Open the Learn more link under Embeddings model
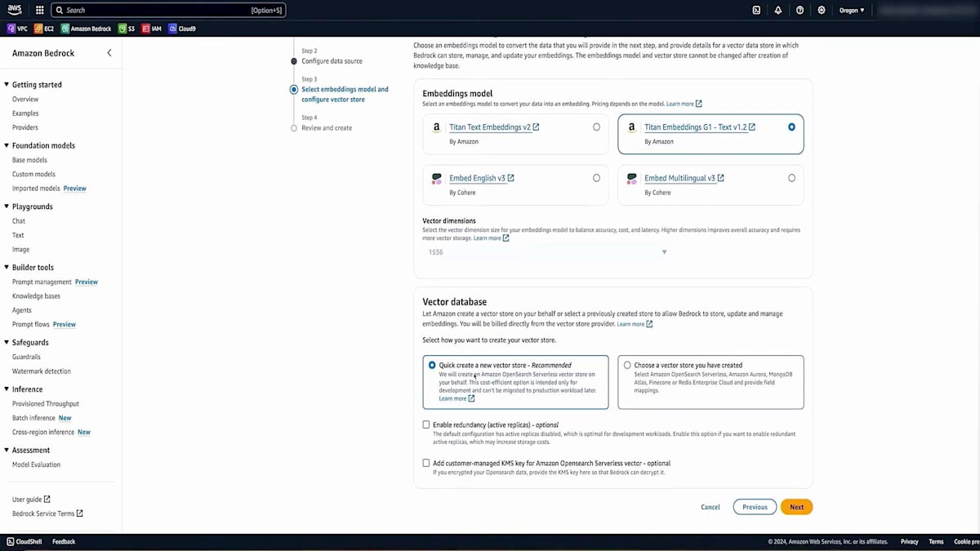This screenshot has width=980, height=551. pyautogui.click(x=684, y=104)
